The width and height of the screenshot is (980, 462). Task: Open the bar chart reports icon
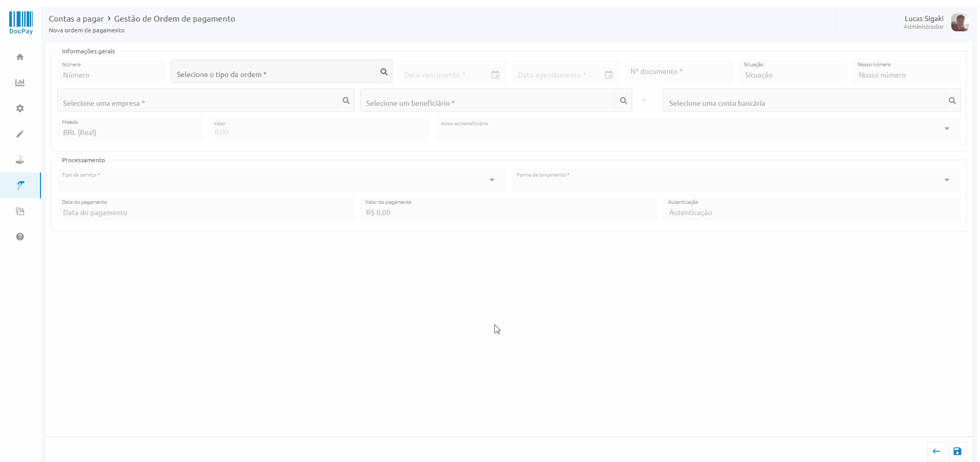(x=20, y=83)
